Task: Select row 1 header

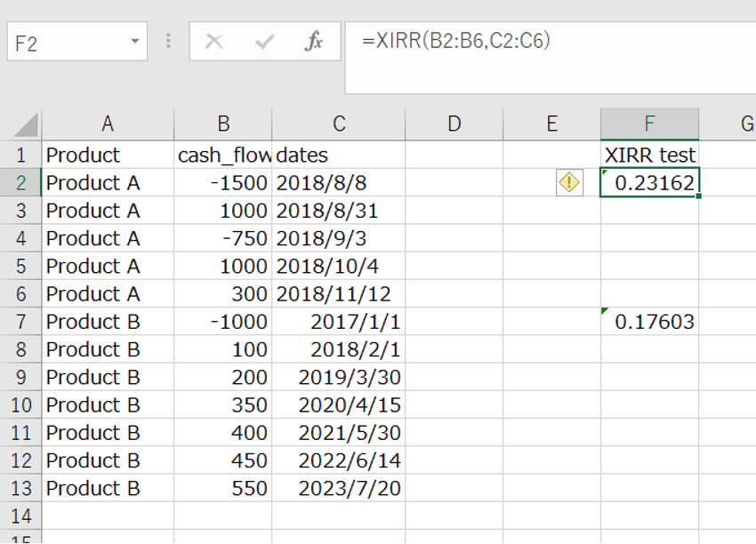Action: click(20, 155)
